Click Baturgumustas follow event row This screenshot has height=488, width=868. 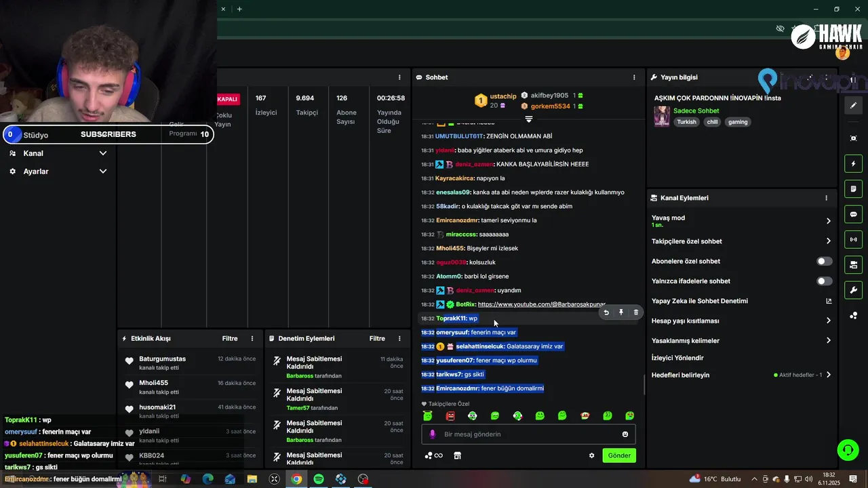pos(190,363)
